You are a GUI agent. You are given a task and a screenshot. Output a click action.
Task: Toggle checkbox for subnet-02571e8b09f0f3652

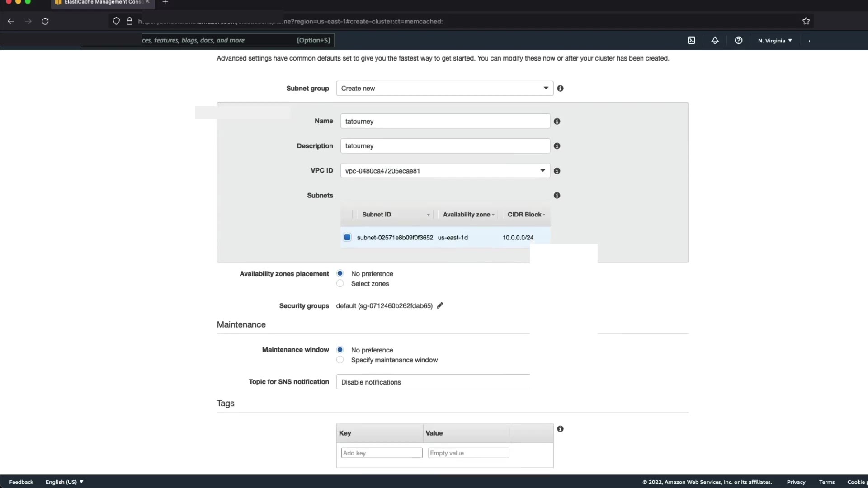347,237
